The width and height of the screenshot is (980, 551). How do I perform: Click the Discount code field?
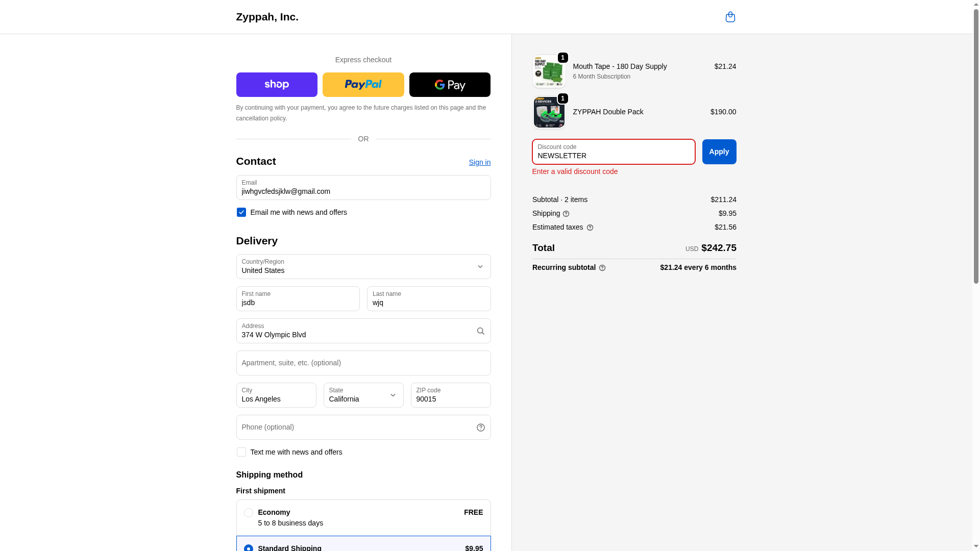[614, 152]
